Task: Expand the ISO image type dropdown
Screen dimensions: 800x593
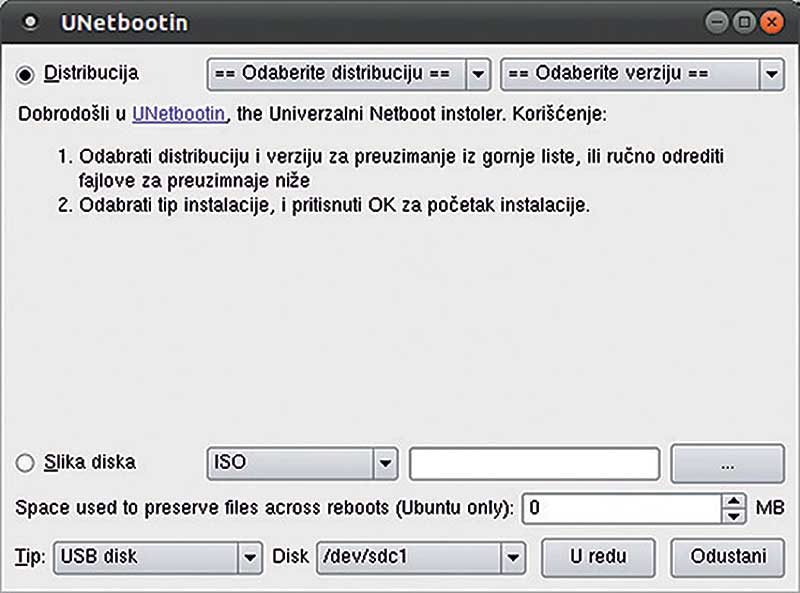Action: tap(302, 463)
